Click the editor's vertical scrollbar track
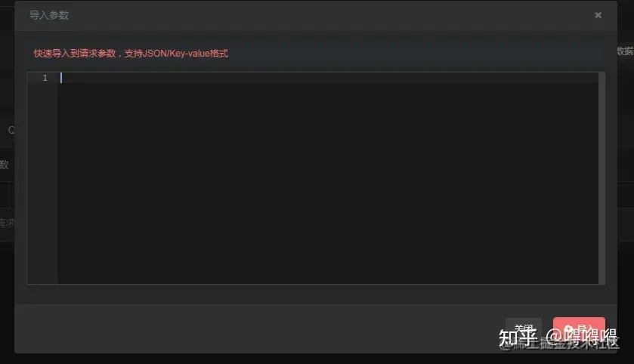634x364 pixels. pyautogui.click(x=602, y=178)
